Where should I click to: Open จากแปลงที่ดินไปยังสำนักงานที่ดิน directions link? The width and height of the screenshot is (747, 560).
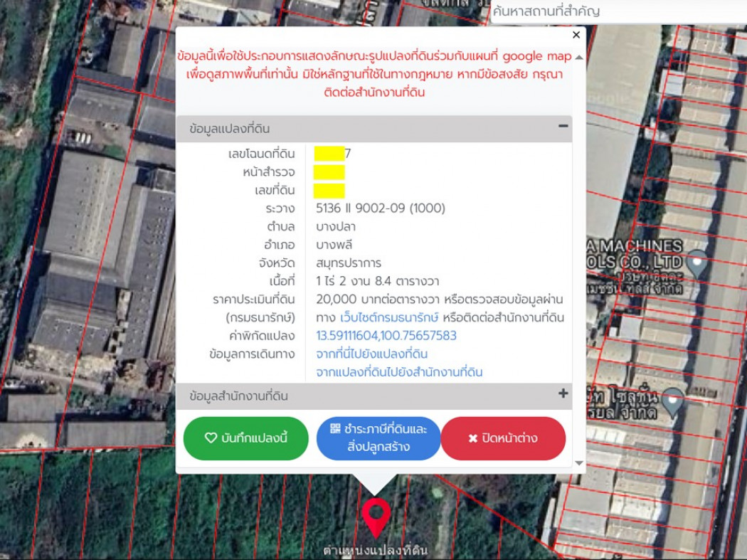coord(399,373)
